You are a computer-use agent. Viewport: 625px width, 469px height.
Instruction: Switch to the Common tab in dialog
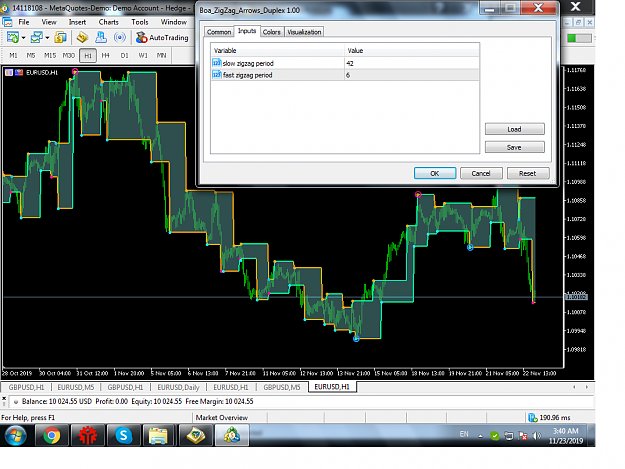coord(219,32)
